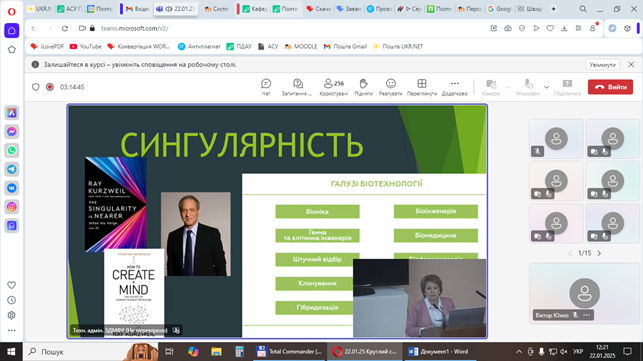
Task: Open VK in the Opera sidebar
Action: (11, 188)
